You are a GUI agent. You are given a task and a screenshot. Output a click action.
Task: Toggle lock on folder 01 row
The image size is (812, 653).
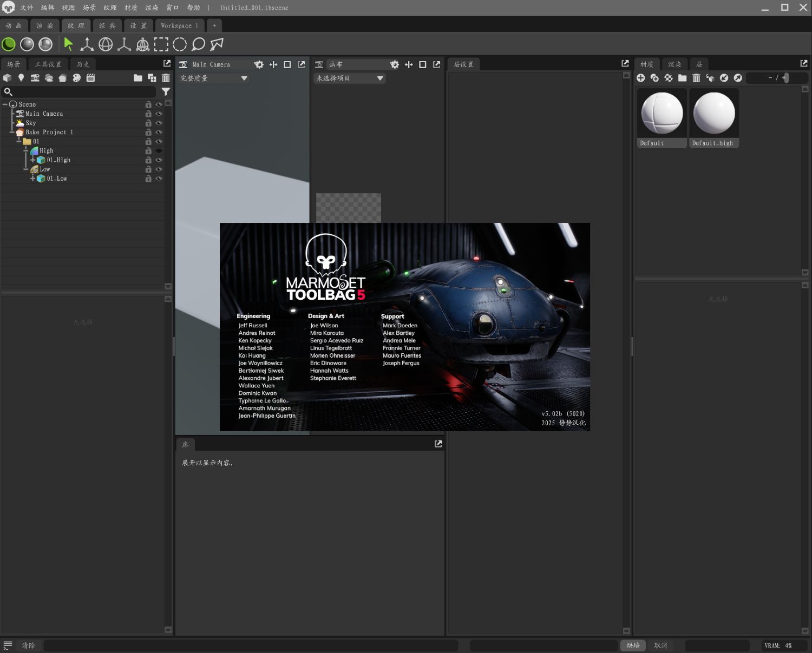coord(148,141)
